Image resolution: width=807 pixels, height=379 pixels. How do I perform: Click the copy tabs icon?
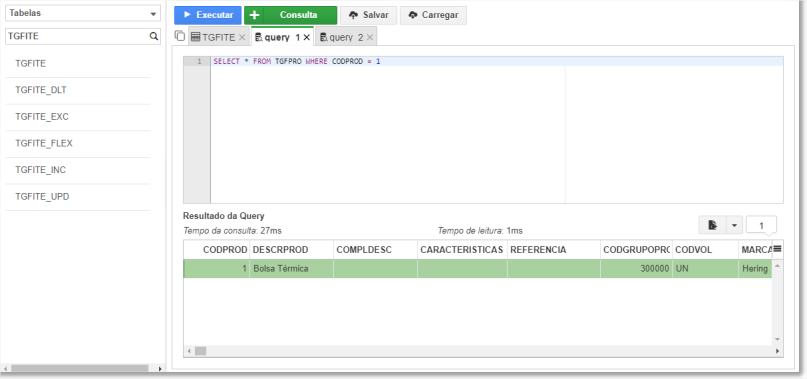pyautogui.click(x=180, y=36)
